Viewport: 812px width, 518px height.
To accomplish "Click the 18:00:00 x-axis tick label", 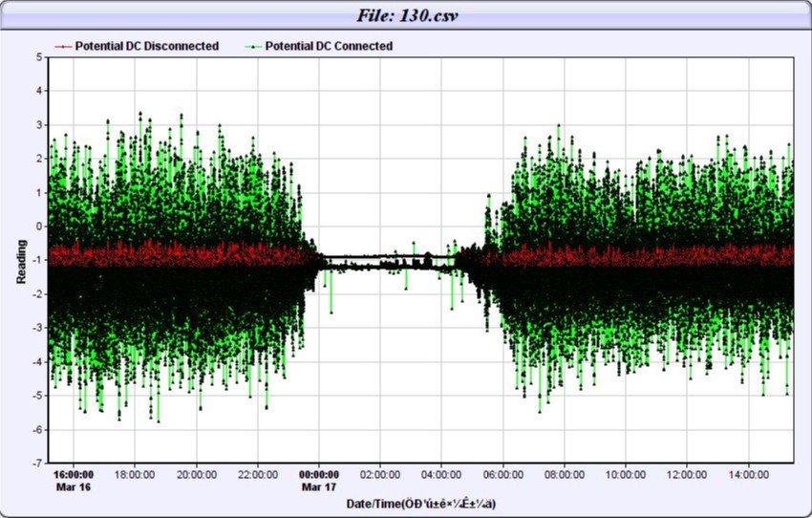I will (x=135, y=474).
